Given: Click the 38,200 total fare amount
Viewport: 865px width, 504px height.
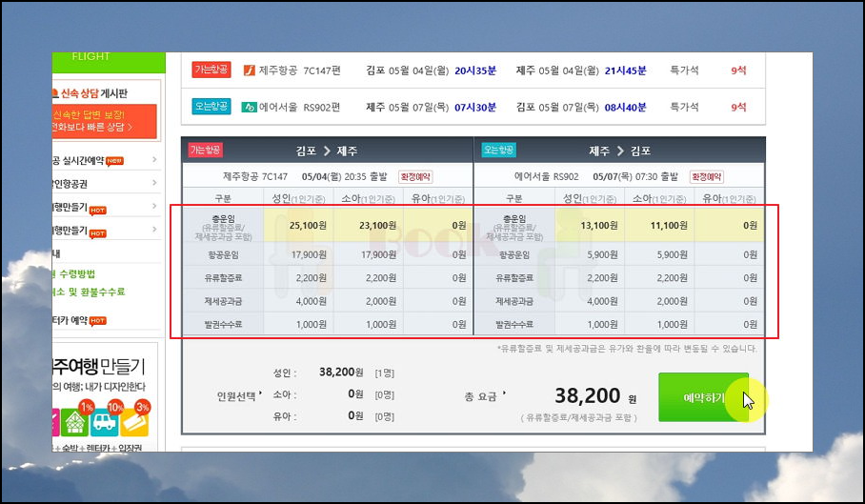Looking at the screenshot, I should (588, 395).
